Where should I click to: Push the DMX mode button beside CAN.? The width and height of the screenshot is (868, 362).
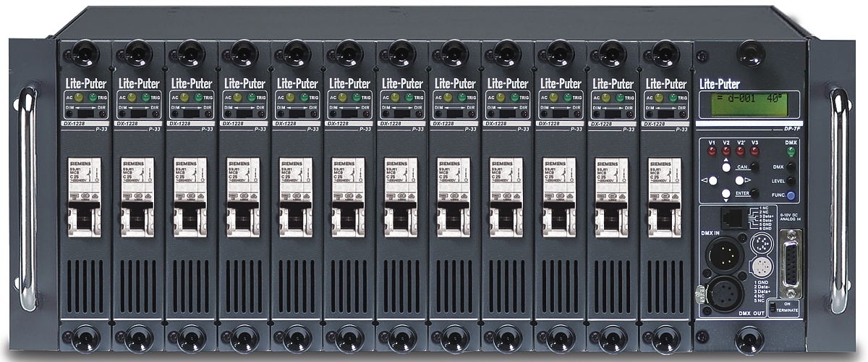pyautogui.click(x=791, y=167)
